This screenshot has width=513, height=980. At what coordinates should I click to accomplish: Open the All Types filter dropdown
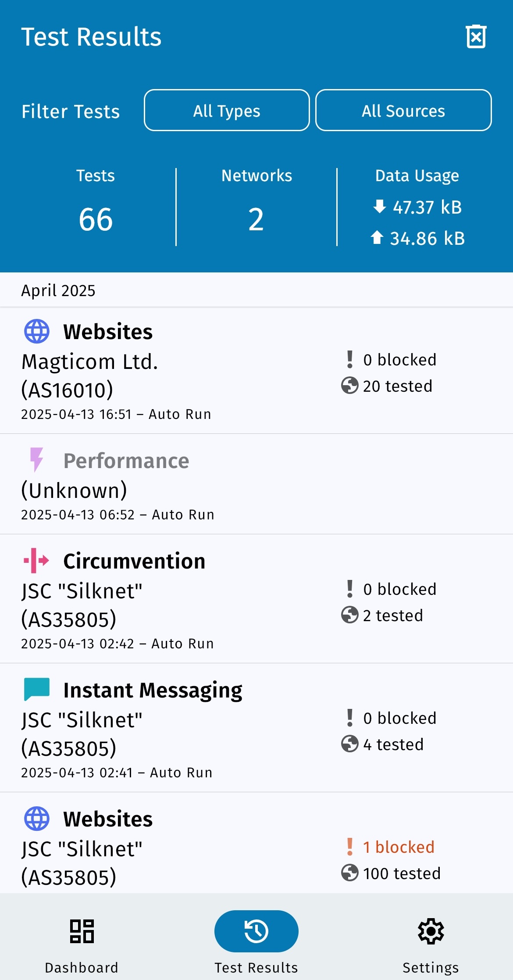coord(227,111)
